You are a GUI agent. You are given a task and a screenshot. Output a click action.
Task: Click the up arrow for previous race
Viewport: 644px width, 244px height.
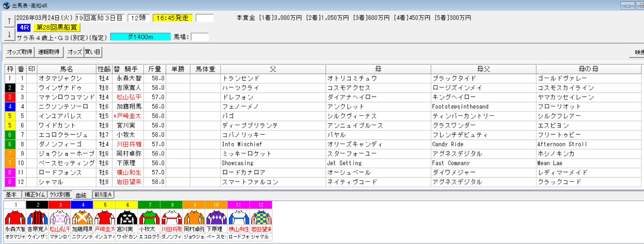(9, 21)
